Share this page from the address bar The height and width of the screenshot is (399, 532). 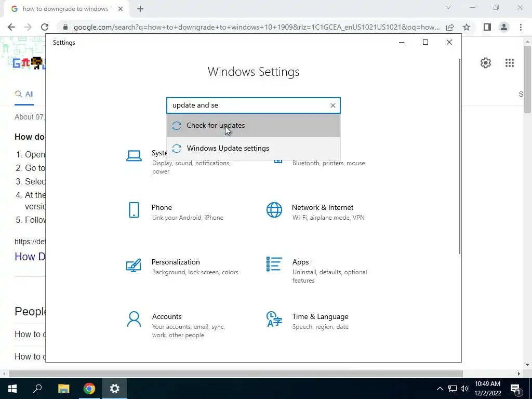(x=450, y=27)
